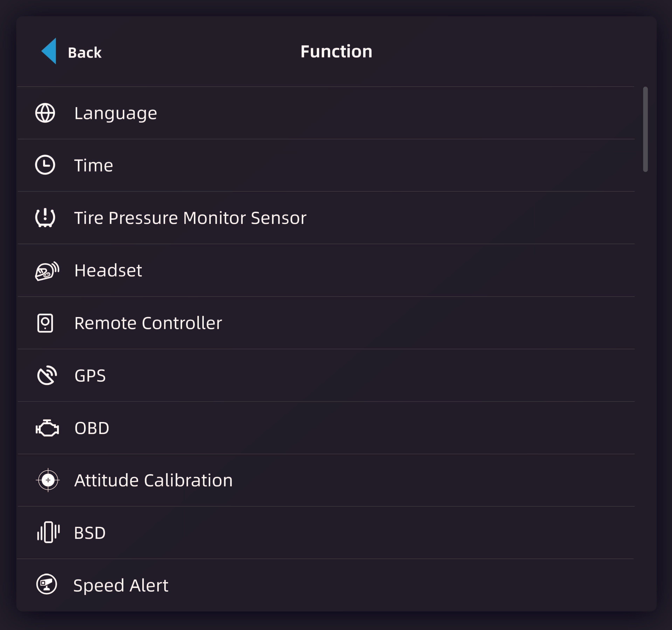Click the BSD vibration icon
The image size is (672, 630).
point(48,532)
